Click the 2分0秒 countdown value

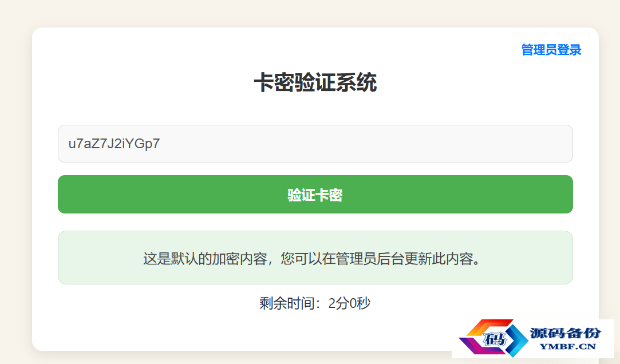point(350,303)
